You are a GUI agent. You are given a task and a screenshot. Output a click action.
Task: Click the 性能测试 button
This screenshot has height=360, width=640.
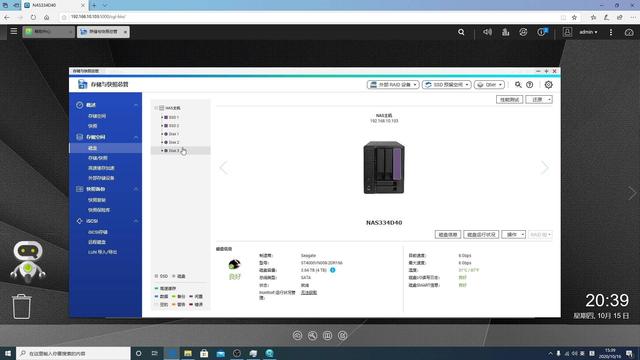[x=509, y=100]
